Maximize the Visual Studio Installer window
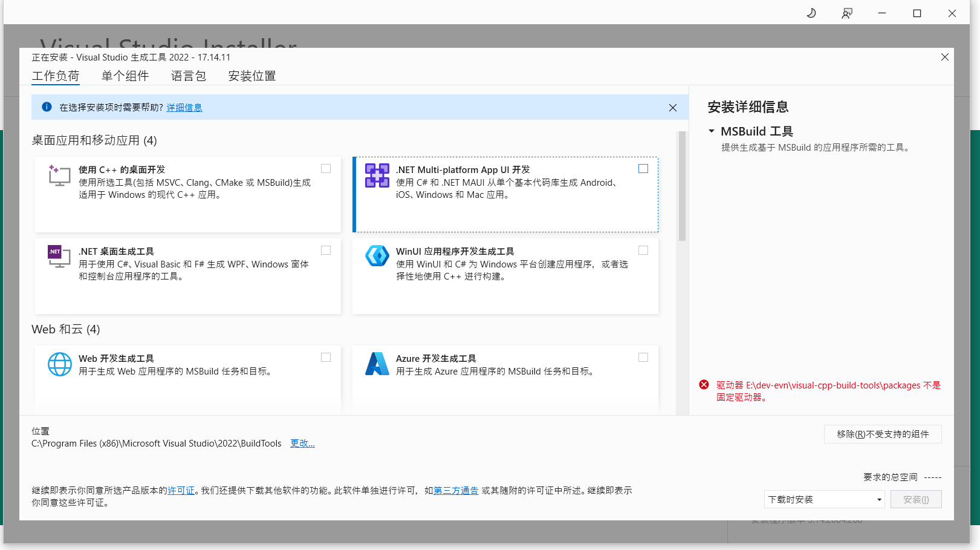Viewport: 980px width, 550px height. [x=917, y=13]
